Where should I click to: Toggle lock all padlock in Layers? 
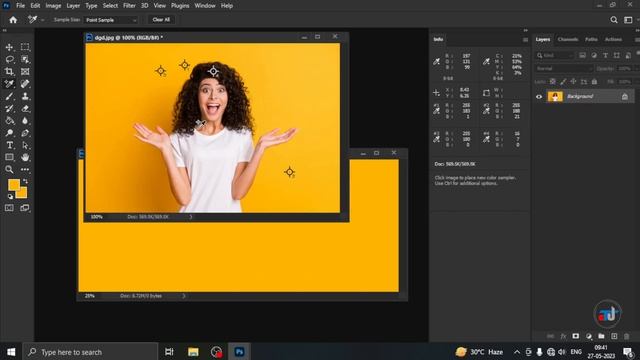coord(594,82)
